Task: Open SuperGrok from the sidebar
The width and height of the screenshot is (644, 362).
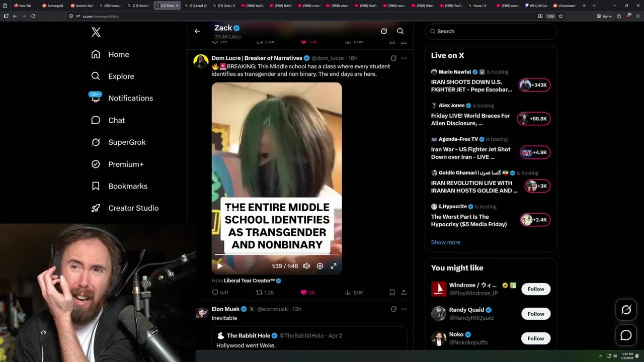Action: point(118,142)
